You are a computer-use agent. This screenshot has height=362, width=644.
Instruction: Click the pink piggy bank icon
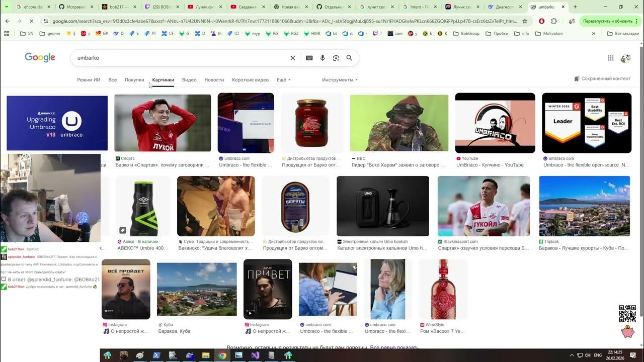pos(627,332)
